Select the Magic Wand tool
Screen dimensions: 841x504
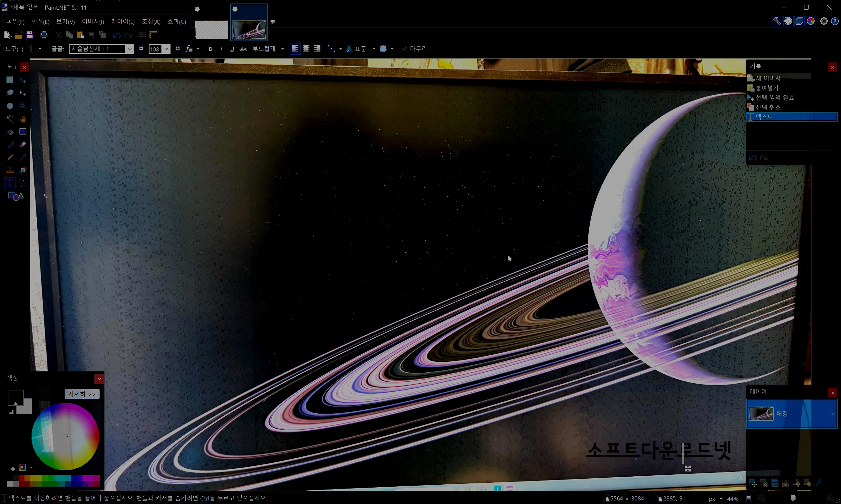coord(10,119)
